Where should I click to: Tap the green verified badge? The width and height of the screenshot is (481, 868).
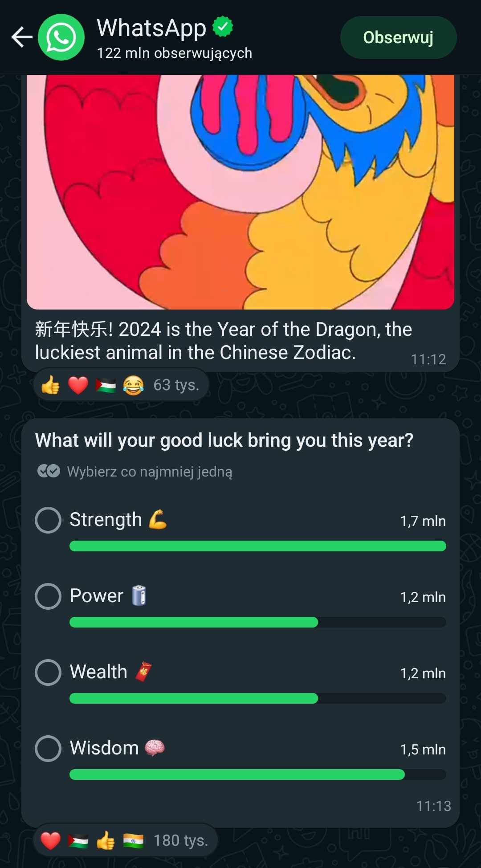223,27
